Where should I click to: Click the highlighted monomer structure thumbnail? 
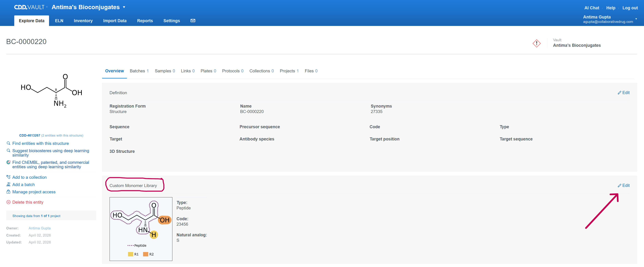tap(141, 229)
